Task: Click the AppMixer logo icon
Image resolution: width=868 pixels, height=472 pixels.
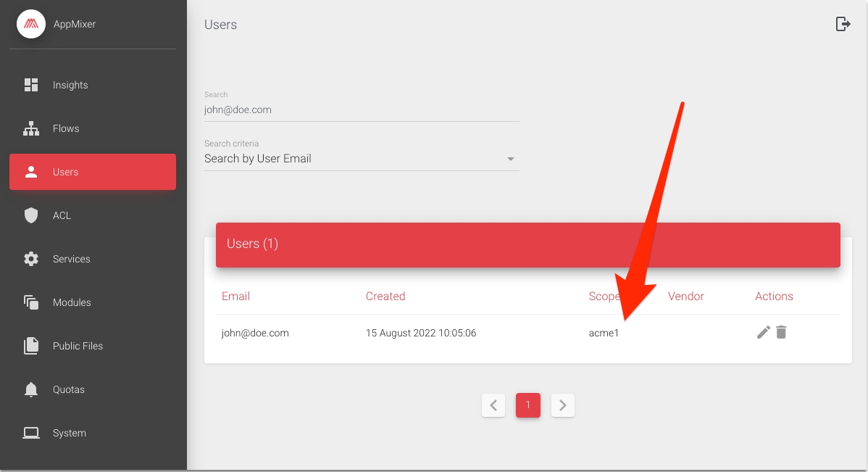Action: tap(31, 24)
